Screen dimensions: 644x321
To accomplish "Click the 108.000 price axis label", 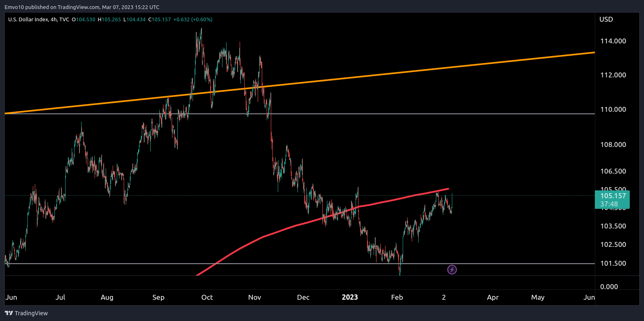I will (613, 145).
